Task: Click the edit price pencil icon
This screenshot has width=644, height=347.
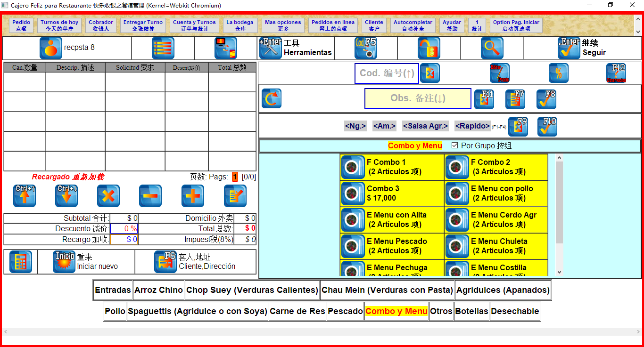Action: [500, 73]
